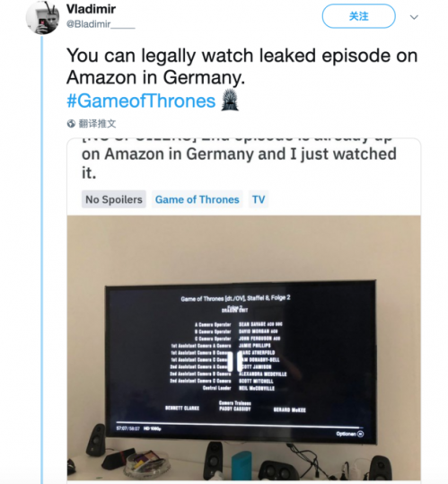Open the tweet options chevron dropdown
Viewport: 448px width, 484px height.
point(414,17)
